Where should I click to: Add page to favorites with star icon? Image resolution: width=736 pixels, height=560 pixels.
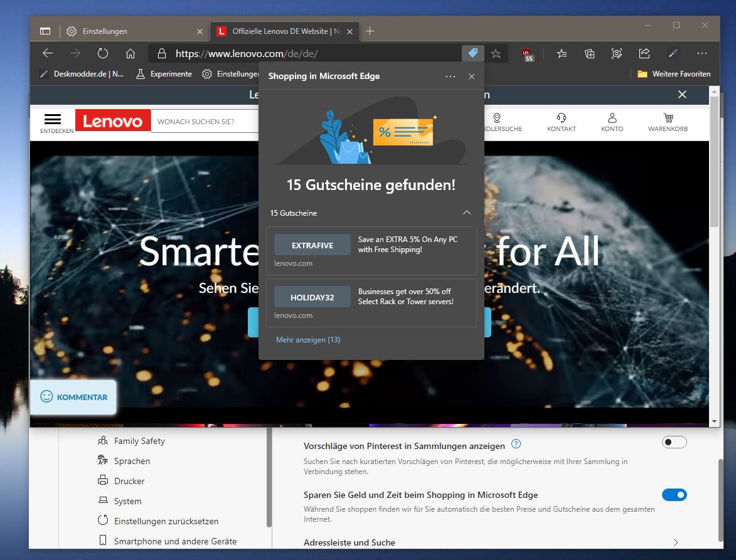(x=496, y=54)
